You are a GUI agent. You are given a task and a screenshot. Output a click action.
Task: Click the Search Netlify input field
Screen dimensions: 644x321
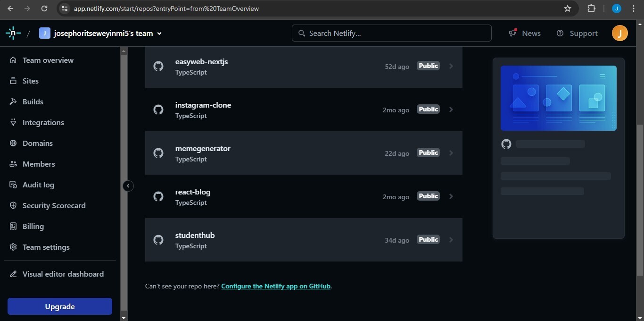[x=391, y=33]
